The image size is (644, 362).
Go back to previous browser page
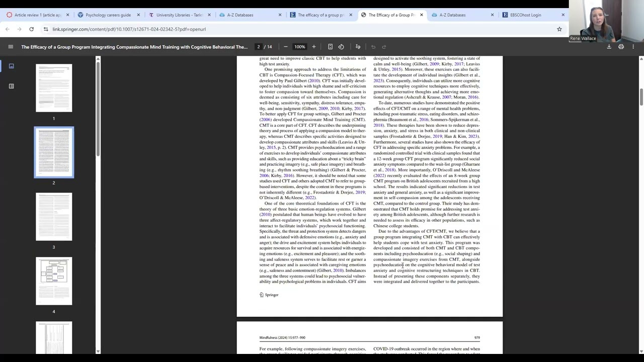8,29
